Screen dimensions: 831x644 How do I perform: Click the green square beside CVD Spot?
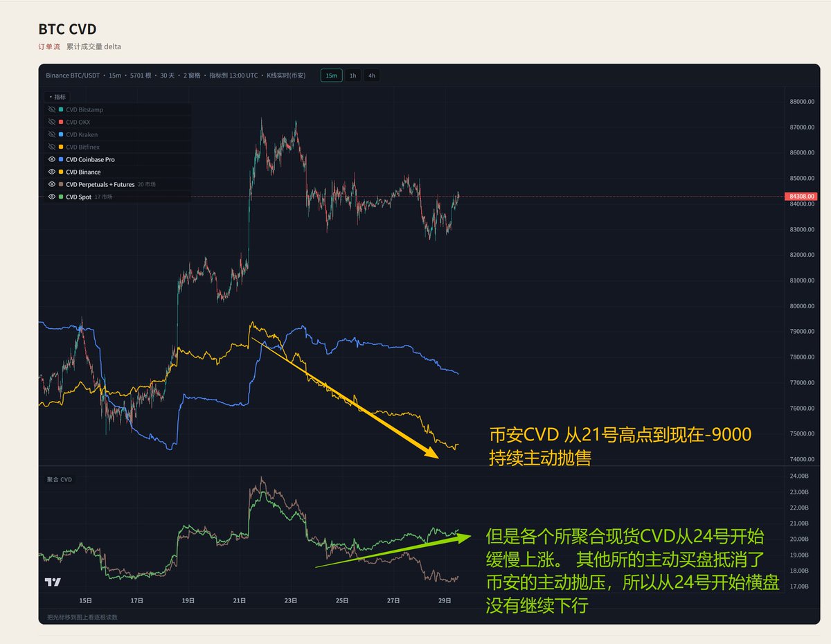tap(61, 197)
